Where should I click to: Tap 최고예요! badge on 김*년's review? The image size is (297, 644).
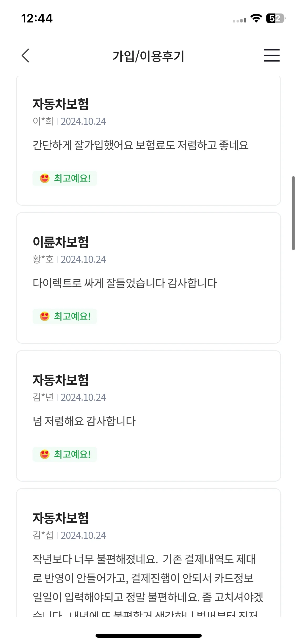65,454
